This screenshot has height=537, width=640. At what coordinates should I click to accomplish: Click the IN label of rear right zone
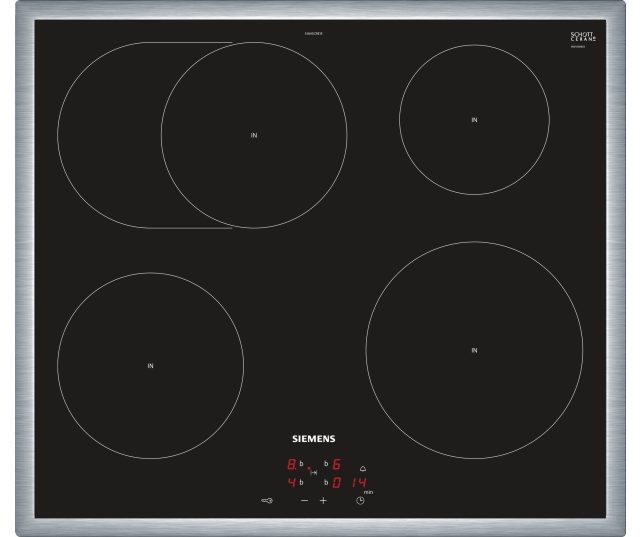tap(474, 120)
